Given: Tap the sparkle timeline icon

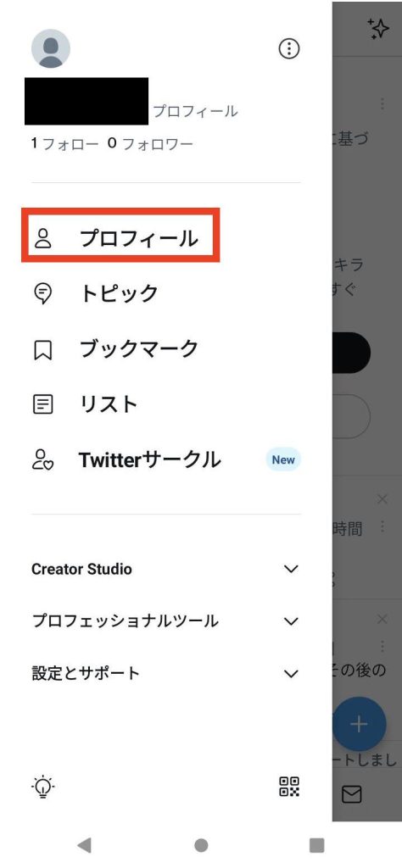Looking at the screenshot, I should (378, 28).
